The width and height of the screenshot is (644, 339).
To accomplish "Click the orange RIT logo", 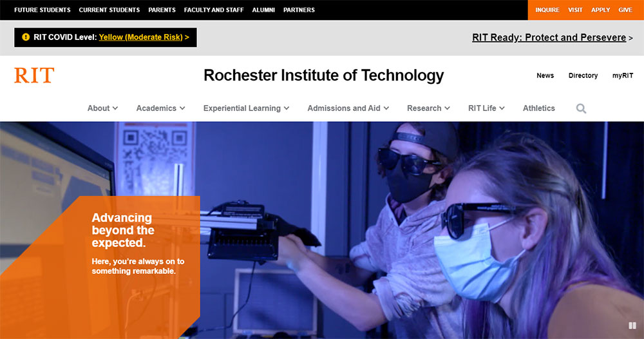I will (34, 75).
